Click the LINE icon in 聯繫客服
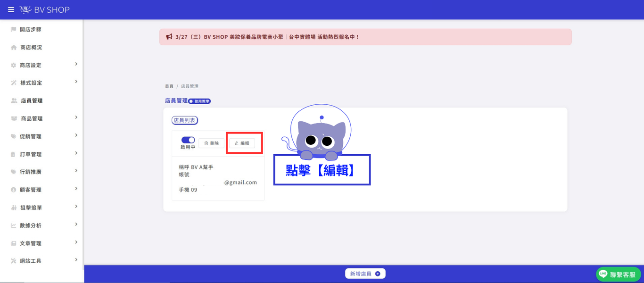Image resolution: width=644 pixels, height=283 pixels. [x=603, y=274]
